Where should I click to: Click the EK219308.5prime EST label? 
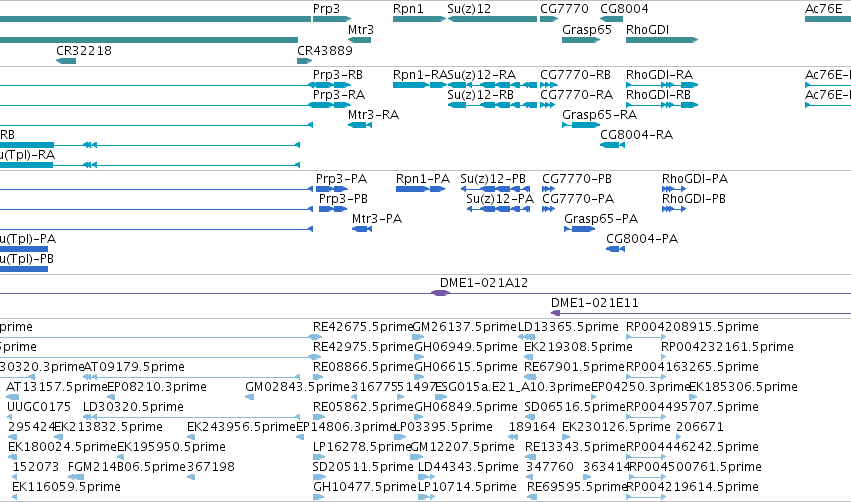tap(578, 347)
